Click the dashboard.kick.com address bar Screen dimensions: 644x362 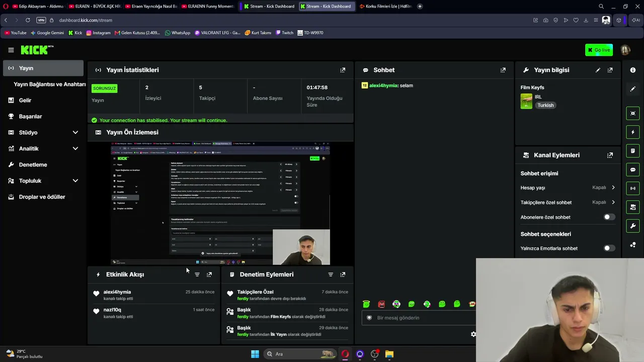click(86, 20)
